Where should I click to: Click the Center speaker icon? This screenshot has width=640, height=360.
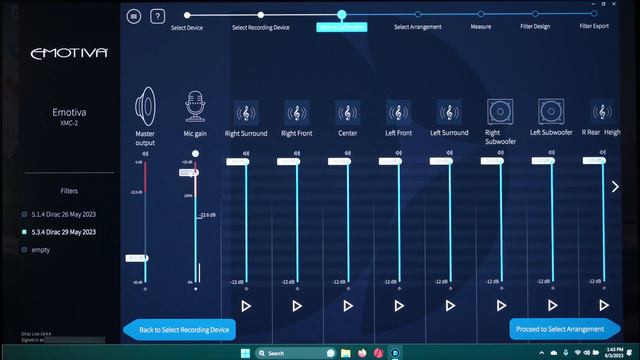347,113
